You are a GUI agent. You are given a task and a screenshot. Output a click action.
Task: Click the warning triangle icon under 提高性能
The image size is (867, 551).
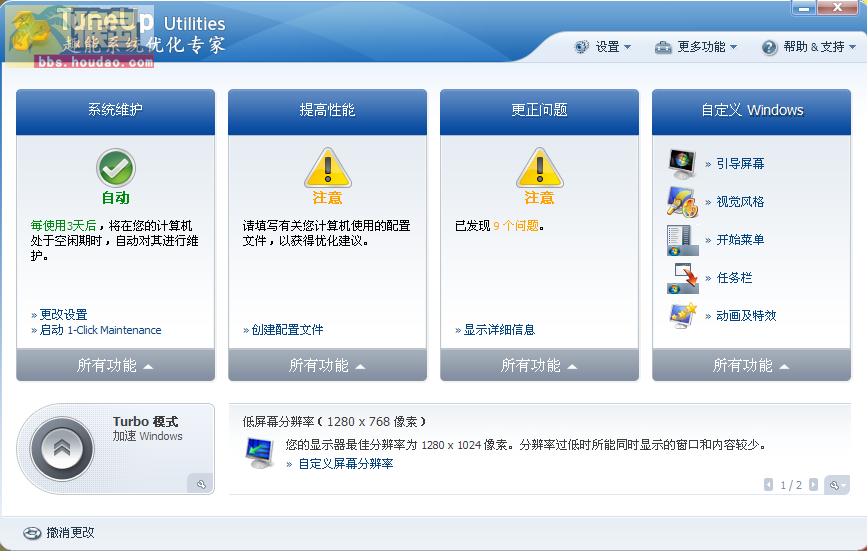328,168
